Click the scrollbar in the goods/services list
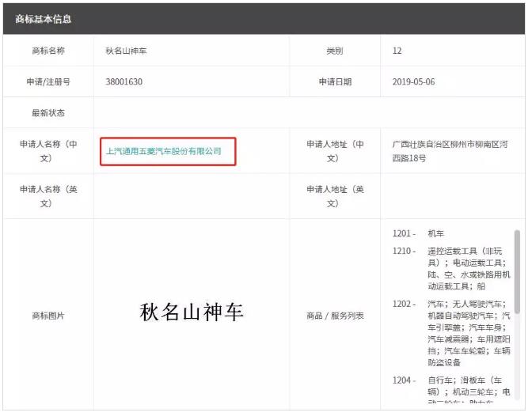532x416 pixels. click(x=517, y=269)
